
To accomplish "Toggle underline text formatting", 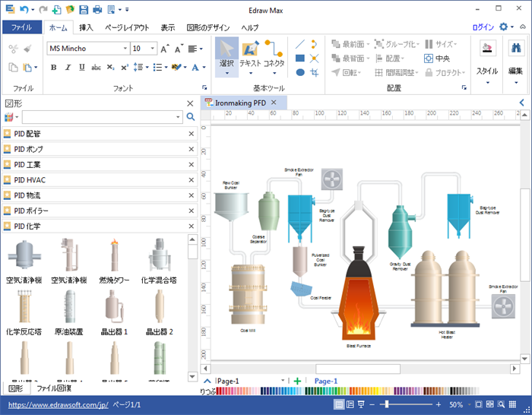I will pos(81,67).
